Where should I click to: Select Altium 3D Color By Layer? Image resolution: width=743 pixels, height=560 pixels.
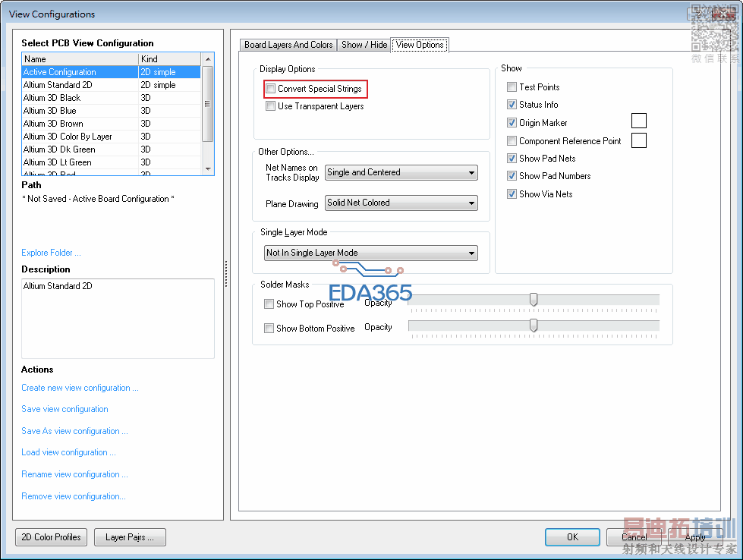[112, 137]
